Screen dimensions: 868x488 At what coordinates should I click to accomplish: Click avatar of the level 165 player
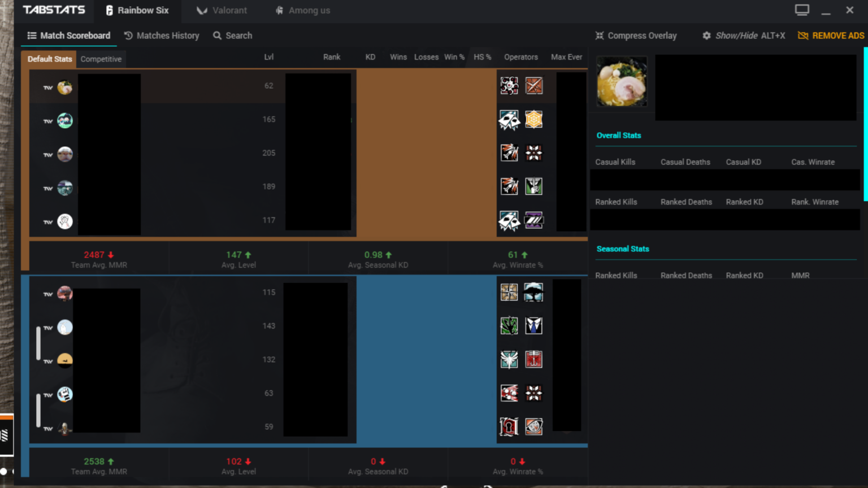[65, 120]
